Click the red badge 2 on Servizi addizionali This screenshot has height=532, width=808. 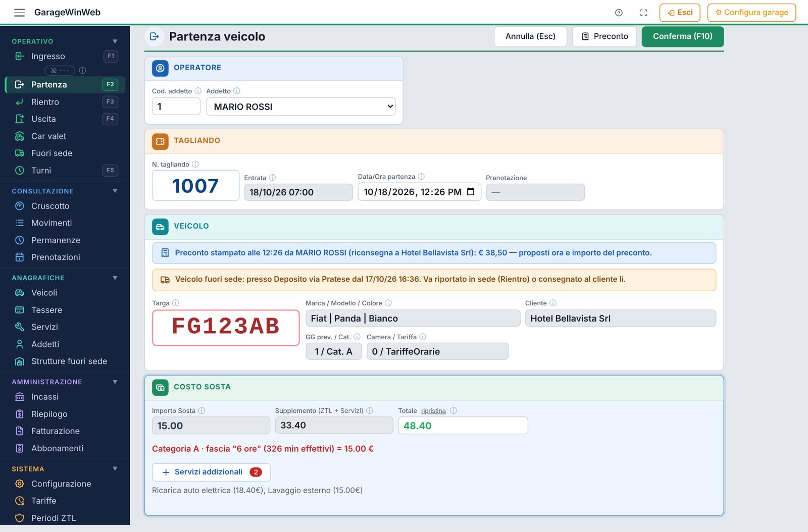pyautogui.click(x=256, y=472)
